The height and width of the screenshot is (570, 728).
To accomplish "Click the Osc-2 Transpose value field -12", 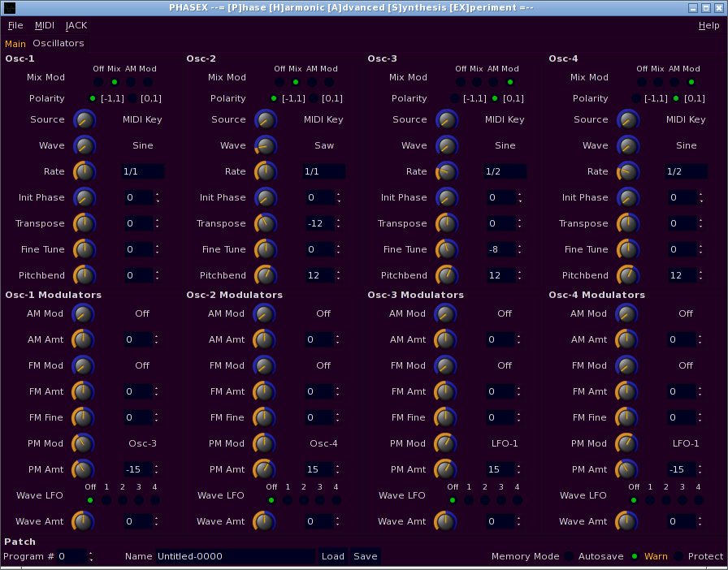I will click(320, 224).
